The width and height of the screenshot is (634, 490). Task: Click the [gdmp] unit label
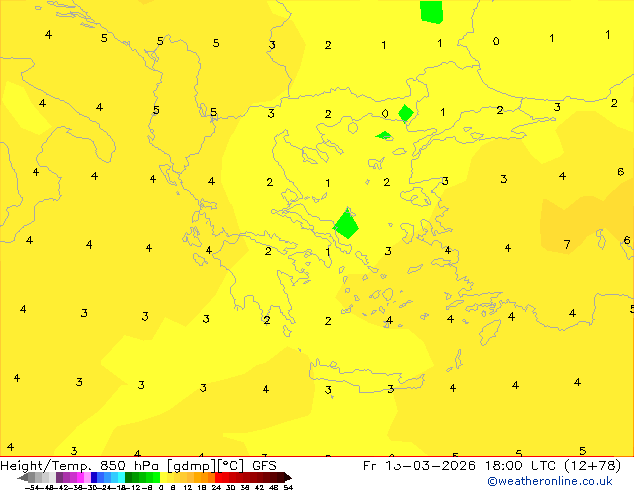click(x=191, y=465)
